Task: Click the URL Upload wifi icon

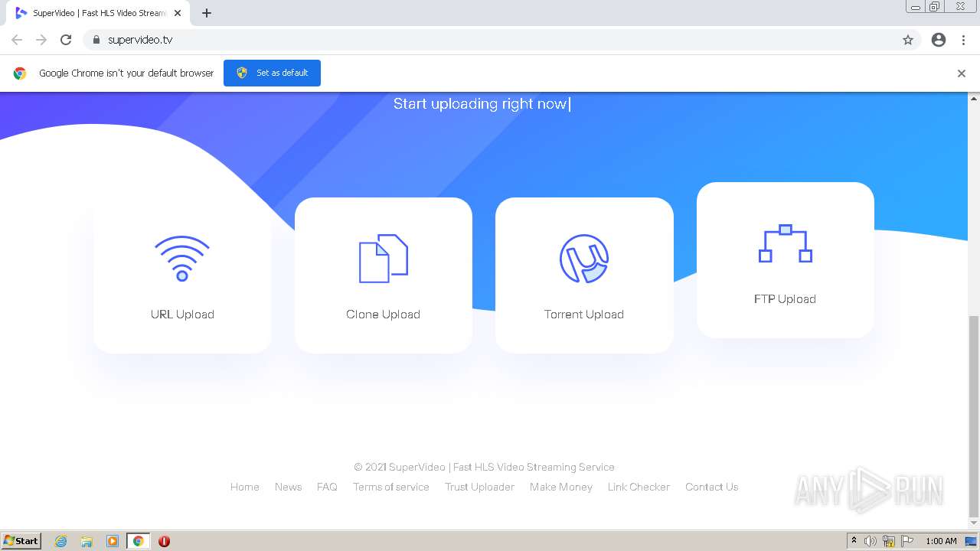Action: pos(182,259)
